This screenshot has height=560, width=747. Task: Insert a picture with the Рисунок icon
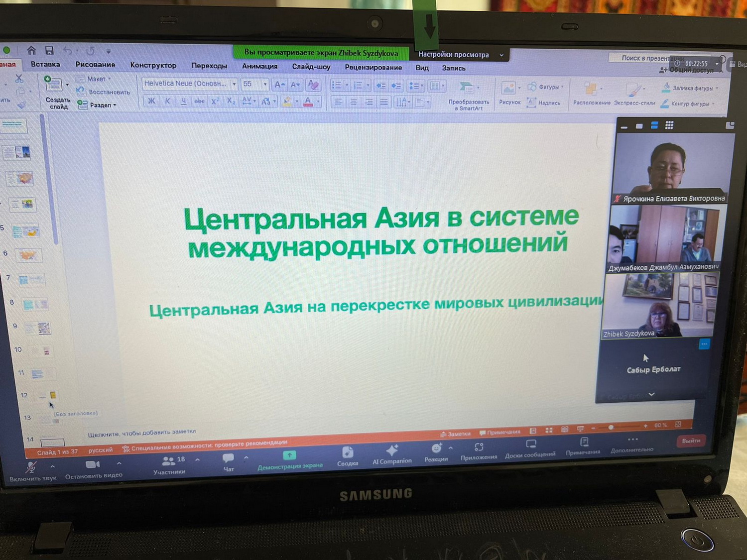click(x=508, y=89)
